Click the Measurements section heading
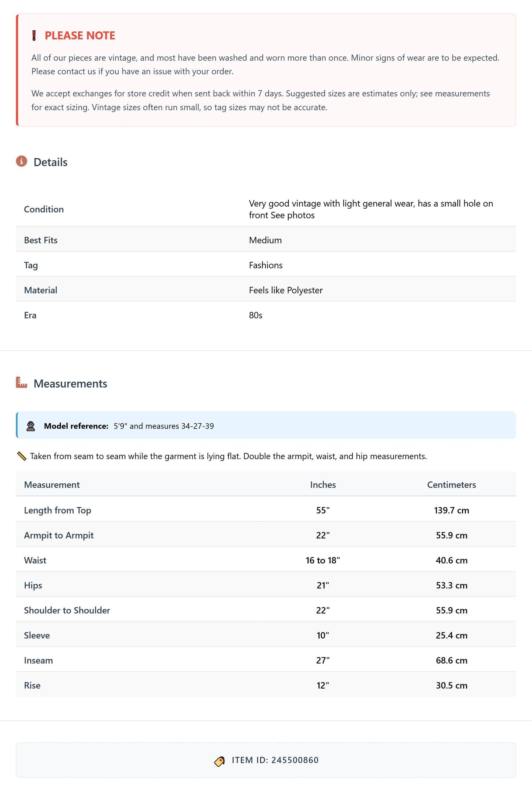The width and height of the screenshot is (532, 791). pyautogui.click(x=70, y=384)
